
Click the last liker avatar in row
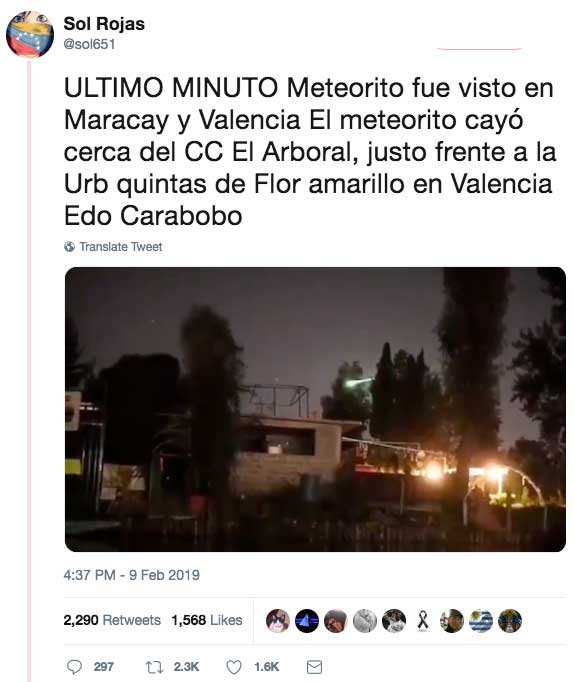tap(510, 620)
